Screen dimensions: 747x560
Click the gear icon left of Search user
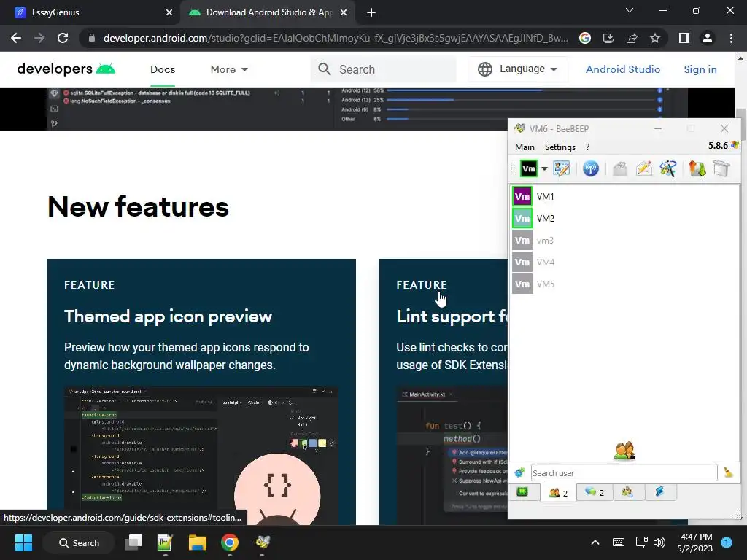(519, 472)
